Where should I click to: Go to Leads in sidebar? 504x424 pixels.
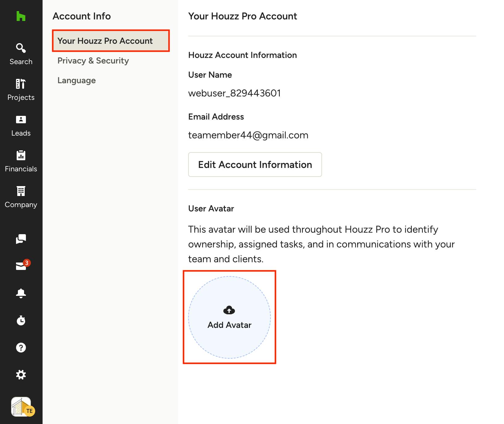(x=21, y=125)
